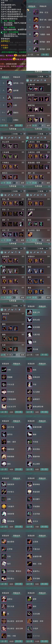Click the 雷霄飞电·追虹 mount icon
This screenshot has height=644, width=52.
pyautogui.click(x=36, y=19)
